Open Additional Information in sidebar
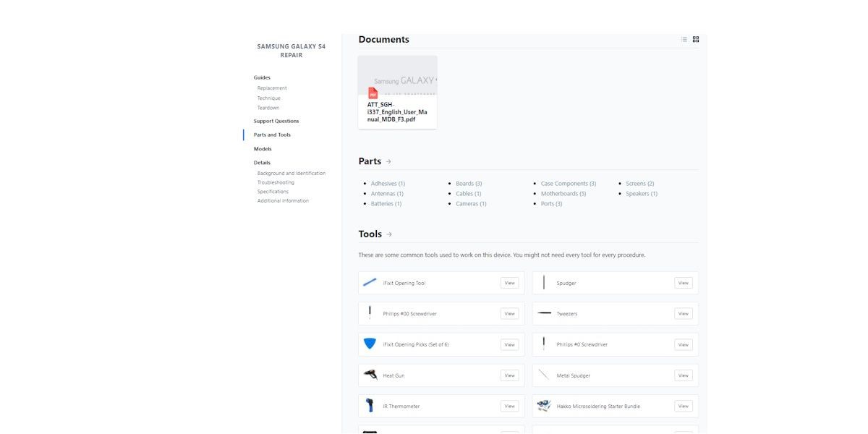868x434 pixels. pyautogui.click(x=283, y=201)
